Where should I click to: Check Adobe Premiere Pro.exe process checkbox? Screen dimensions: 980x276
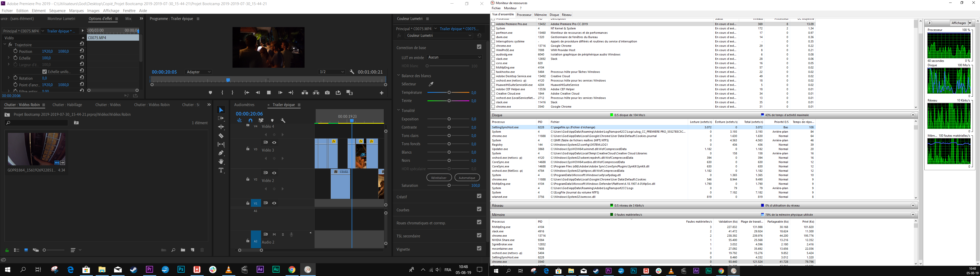pos(493,24)
